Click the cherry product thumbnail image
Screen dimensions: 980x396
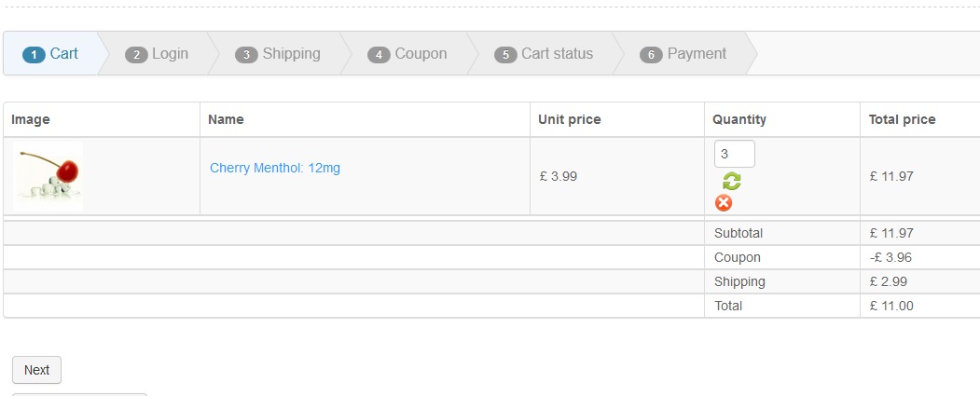pos(48,175)
